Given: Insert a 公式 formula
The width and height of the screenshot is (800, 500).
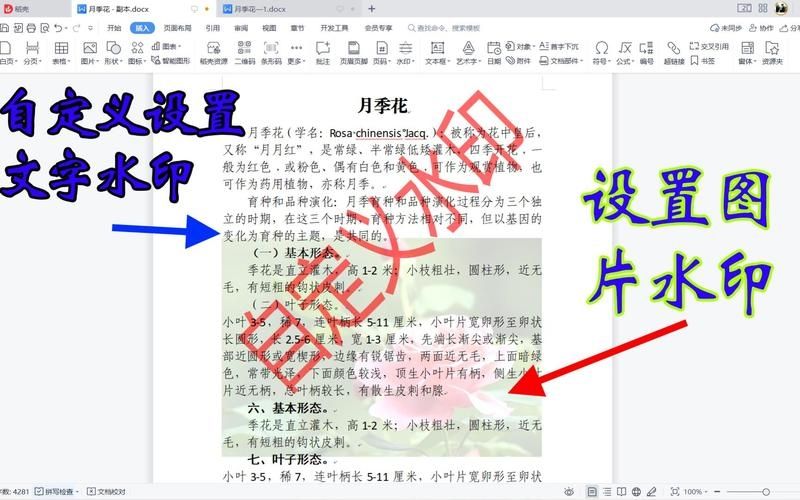Looking at the screenshot, I should click(x=625, y=54).
